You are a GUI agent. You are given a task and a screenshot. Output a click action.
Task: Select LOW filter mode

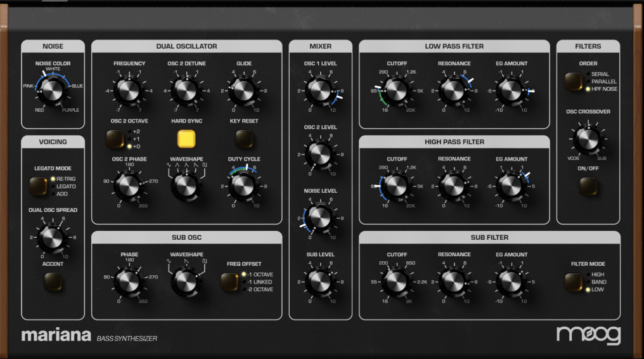tap(595, 289)
